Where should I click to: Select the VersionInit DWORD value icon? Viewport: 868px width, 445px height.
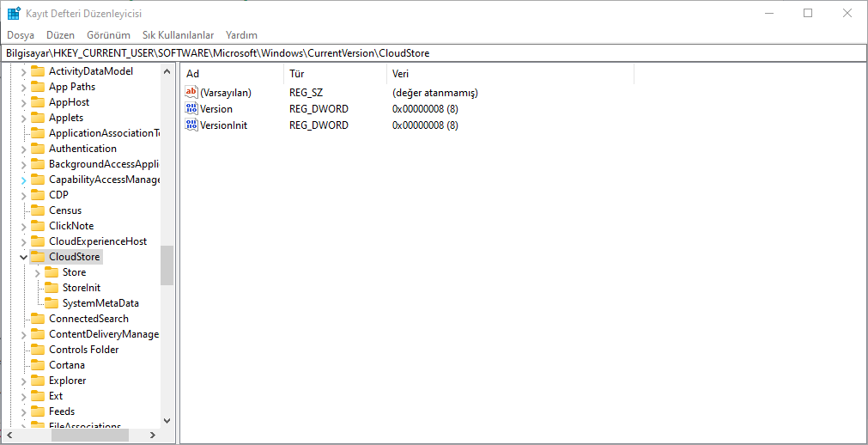pyautogui.click(x=191, y=125)
